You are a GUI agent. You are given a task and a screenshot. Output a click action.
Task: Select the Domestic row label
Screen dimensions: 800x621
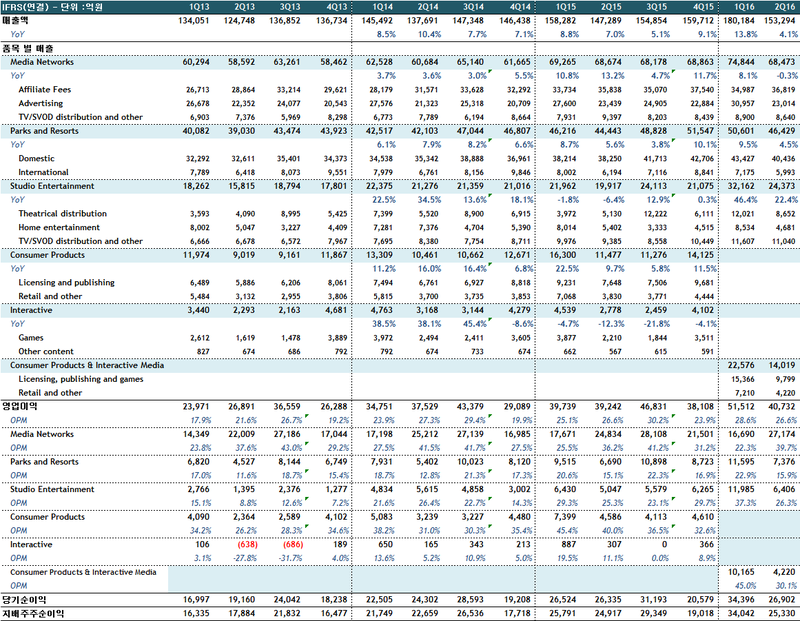(36, 159)
